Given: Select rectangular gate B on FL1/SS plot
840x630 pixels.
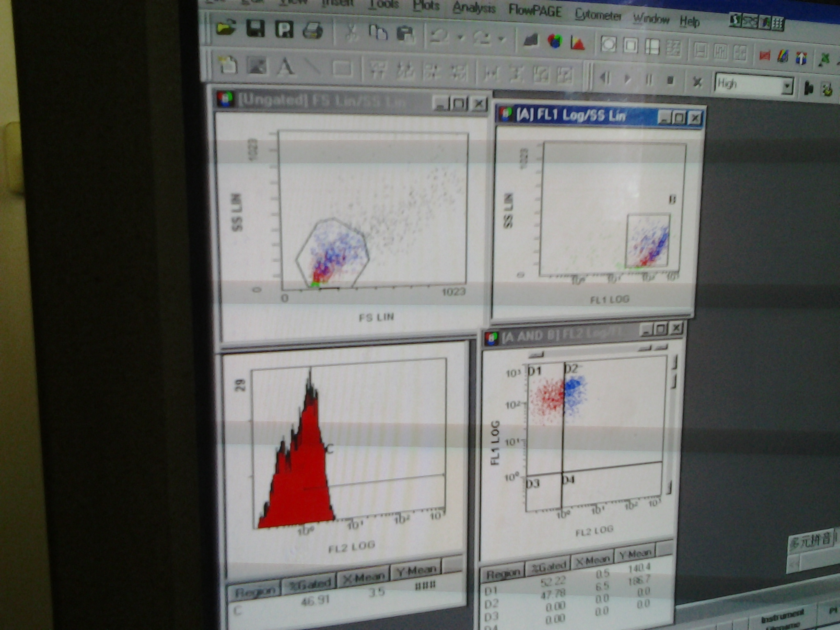Looking at the screenshot, I should tap(648, 240).
